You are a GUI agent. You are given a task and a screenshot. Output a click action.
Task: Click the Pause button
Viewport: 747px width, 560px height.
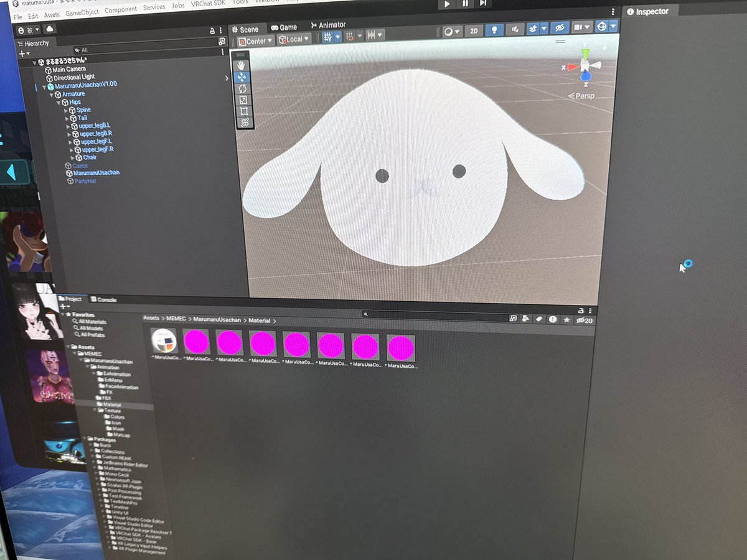tap(465, 4)
